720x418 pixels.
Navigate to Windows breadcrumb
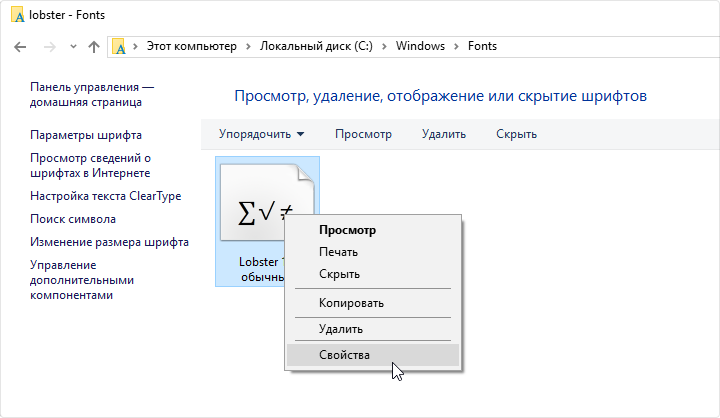[420, 46]
